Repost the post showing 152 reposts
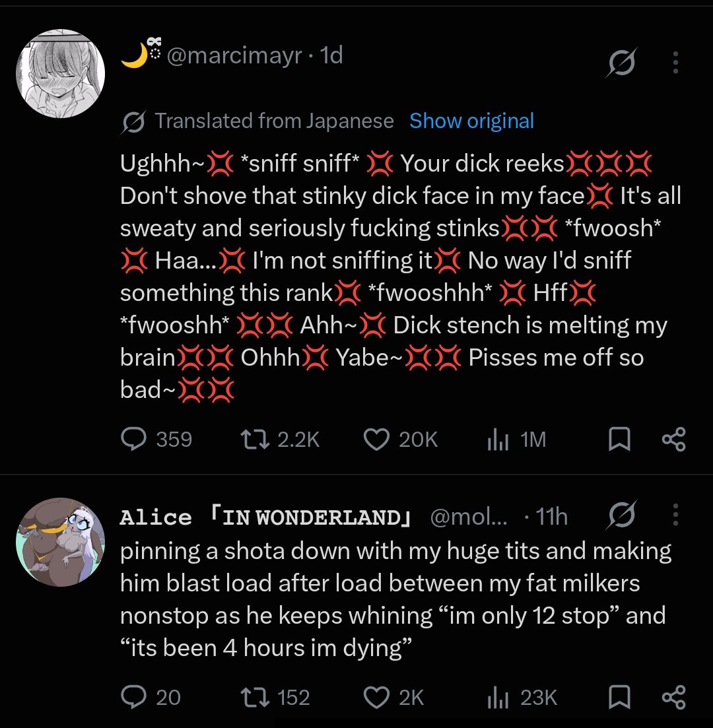Image resolution: width=713 pixels, height=728 pixels. click(275, 697)
